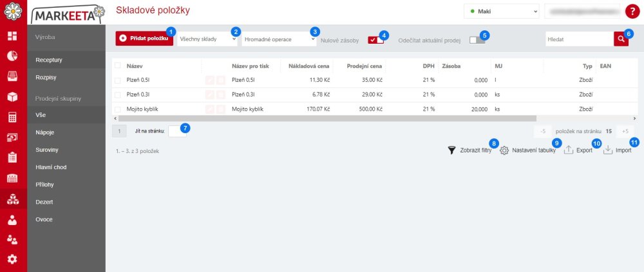Click the horizontal table scrollbar thumb
This screenshot has height=272, width=644.
click(327, 118)
